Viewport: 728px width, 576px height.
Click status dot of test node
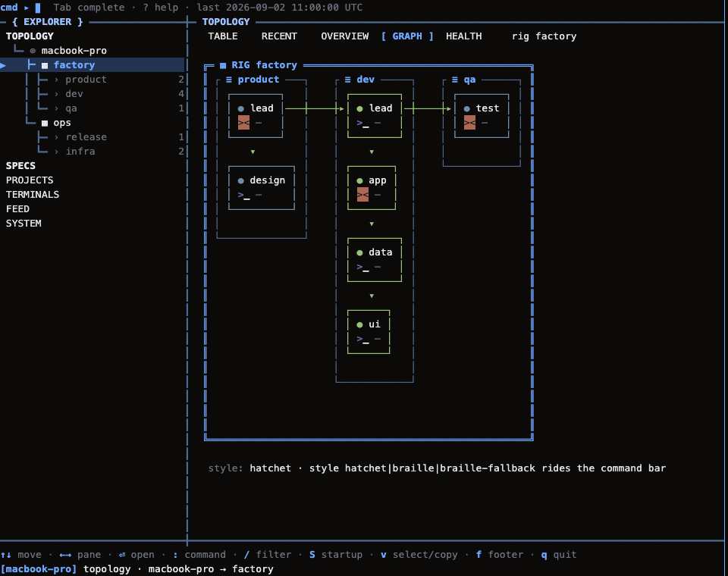pos(466,108)
